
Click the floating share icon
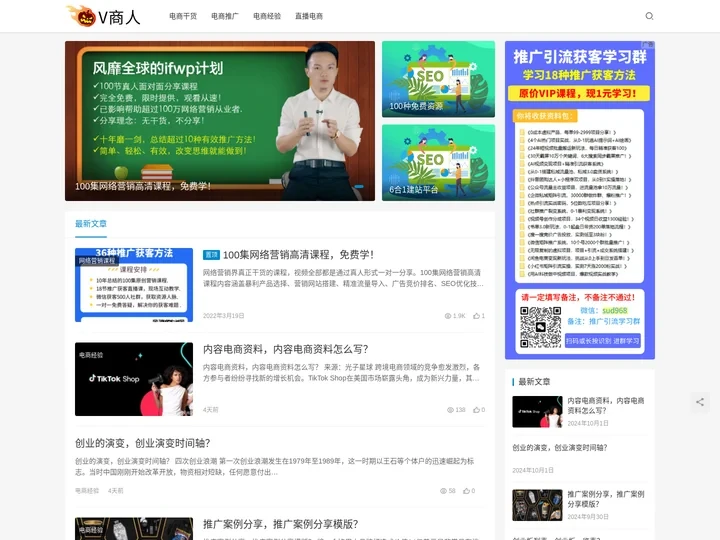tap(700, 402)
